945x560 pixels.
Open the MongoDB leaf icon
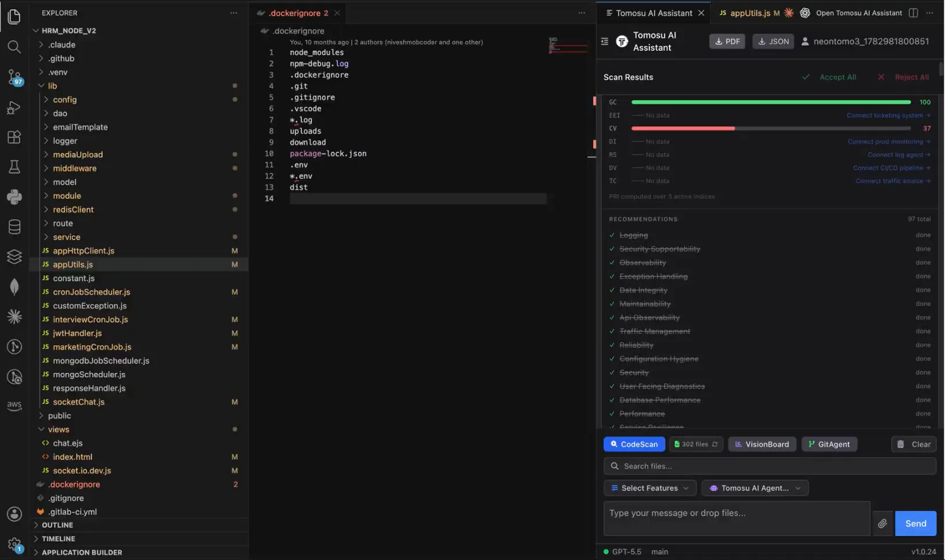point(14,286)
